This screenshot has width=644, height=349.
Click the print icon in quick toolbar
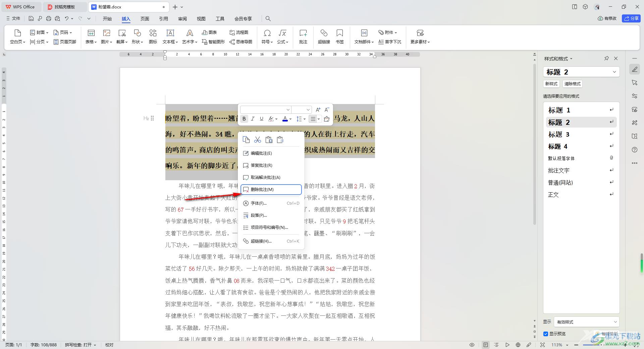49,19
